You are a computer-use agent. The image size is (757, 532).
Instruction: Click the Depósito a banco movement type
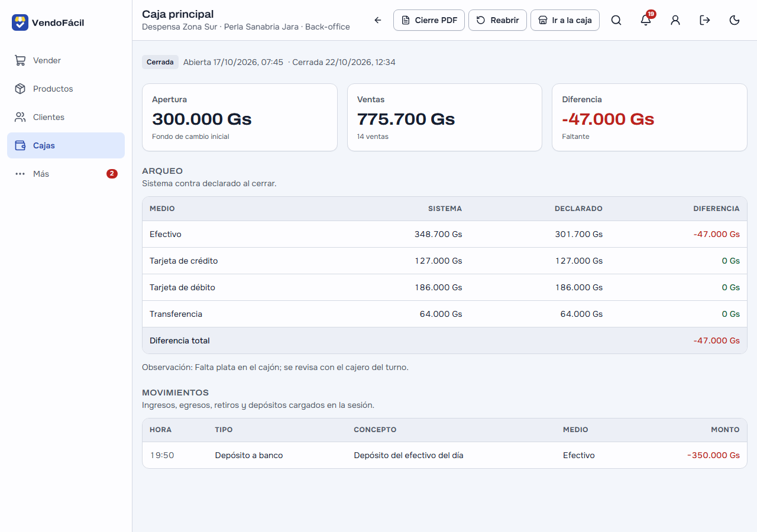pos(249,455)
